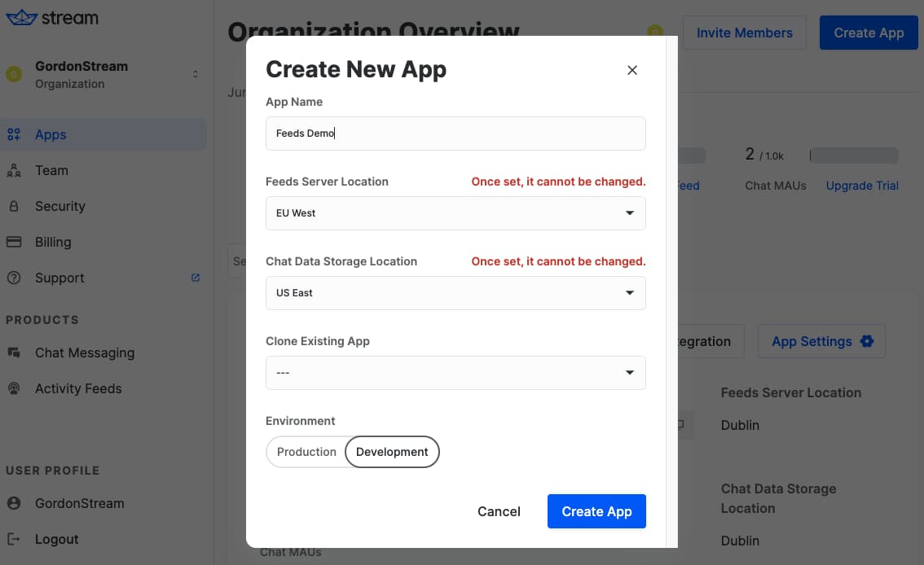
Task: Click the Team people icon
Action: (x=14, y=171)
